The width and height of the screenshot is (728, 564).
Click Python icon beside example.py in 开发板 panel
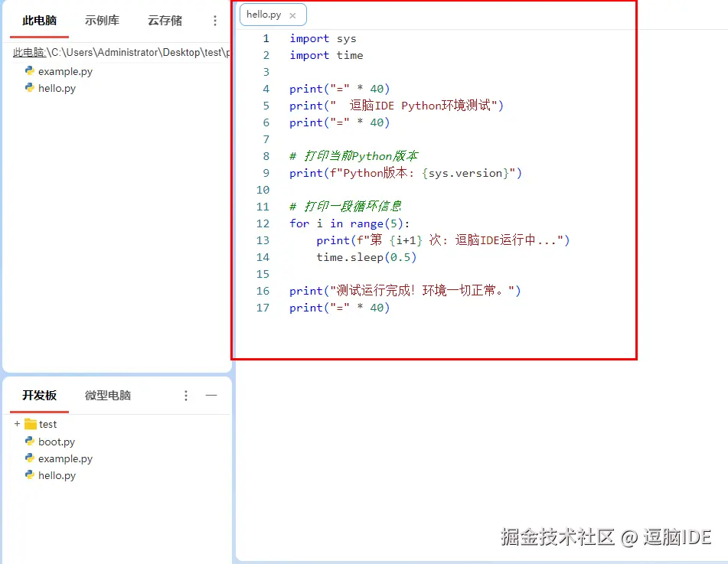(x=30, y=458)
